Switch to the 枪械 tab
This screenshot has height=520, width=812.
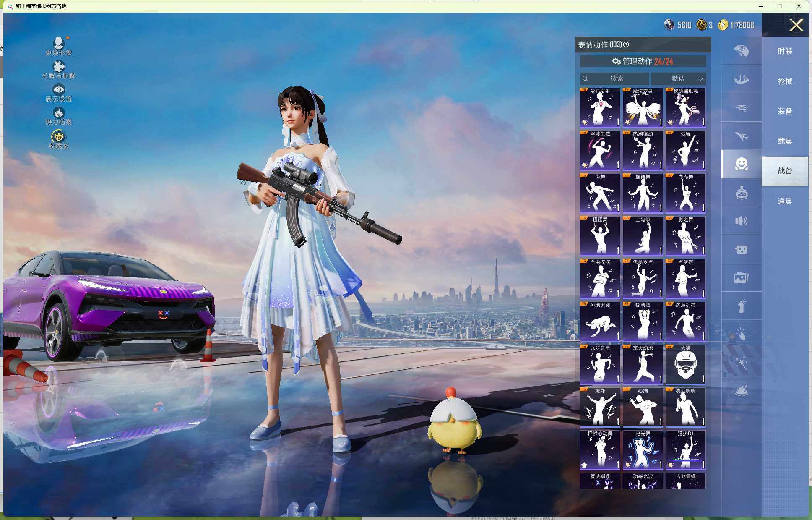[x=785, y=81]
